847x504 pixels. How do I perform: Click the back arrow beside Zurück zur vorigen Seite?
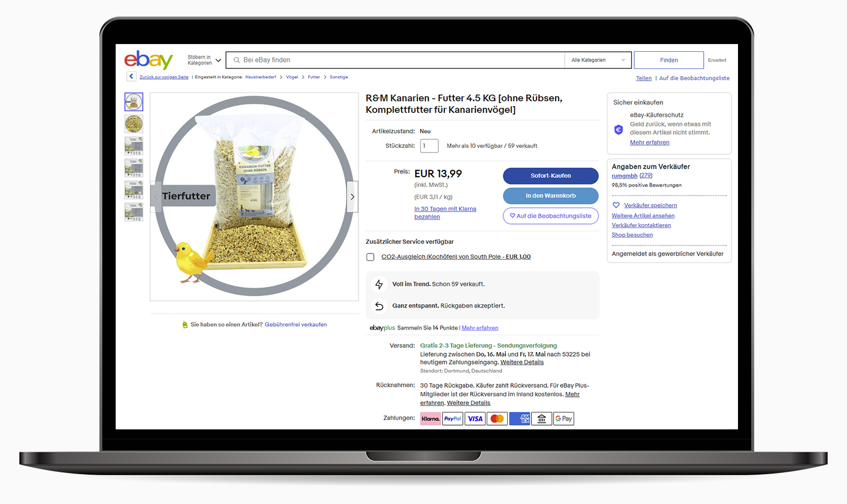point(131,77)
